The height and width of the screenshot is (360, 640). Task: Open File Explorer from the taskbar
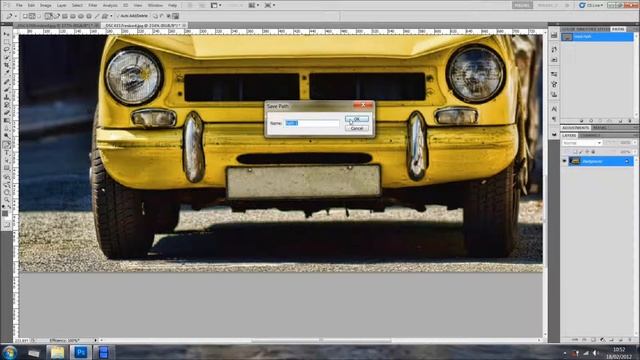(x=57, y=352)
